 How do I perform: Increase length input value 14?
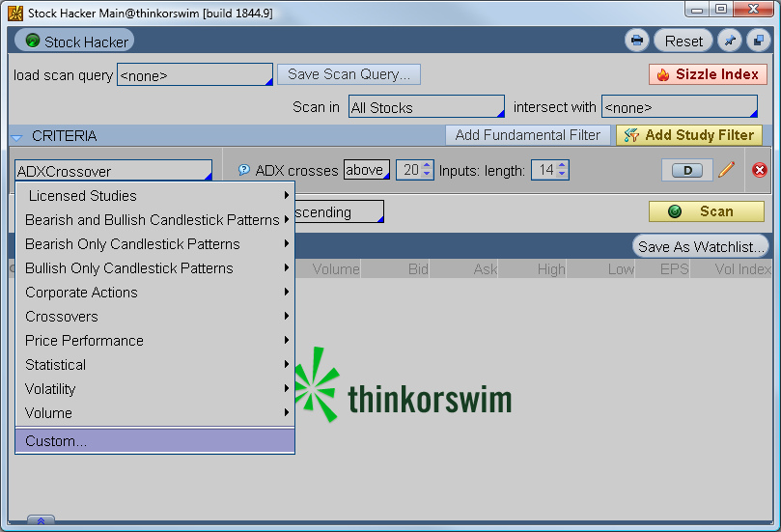coord(562,166)
